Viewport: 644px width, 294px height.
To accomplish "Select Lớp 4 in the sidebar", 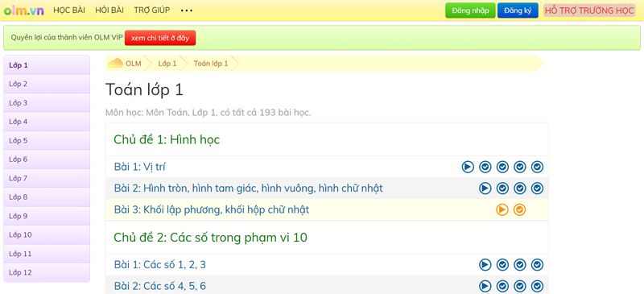I will click(x=47, y=122).
